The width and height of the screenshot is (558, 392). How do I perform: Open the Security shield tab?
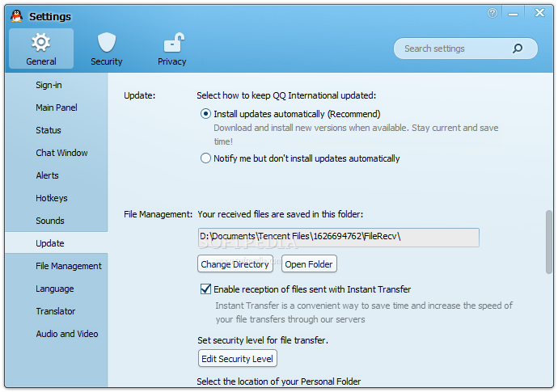pyautogui.click(x=106, y=48)
